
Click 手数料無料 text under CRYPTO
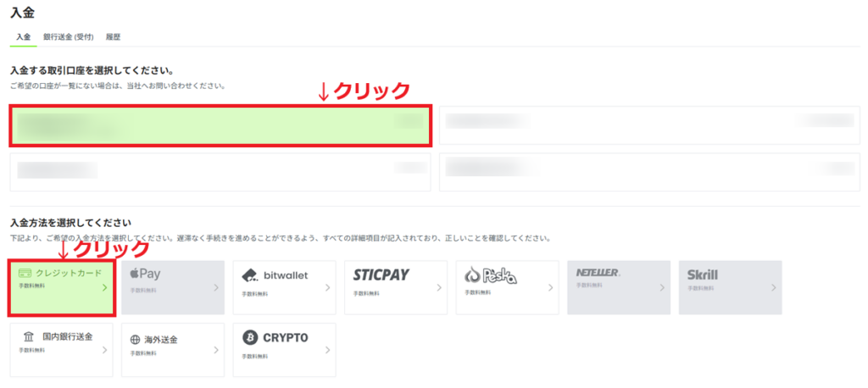(x=255, y=357)
